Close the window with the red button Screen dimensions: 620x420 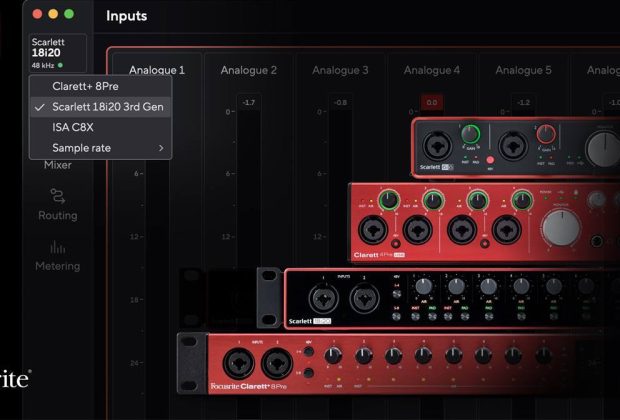coord(38,14)
